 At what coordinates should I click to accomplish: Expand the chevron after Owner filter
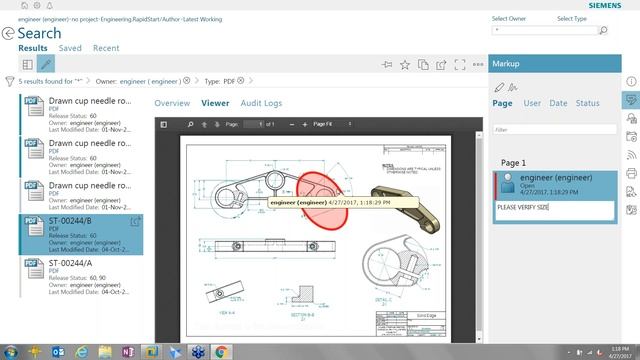click(x=197, y=81)
